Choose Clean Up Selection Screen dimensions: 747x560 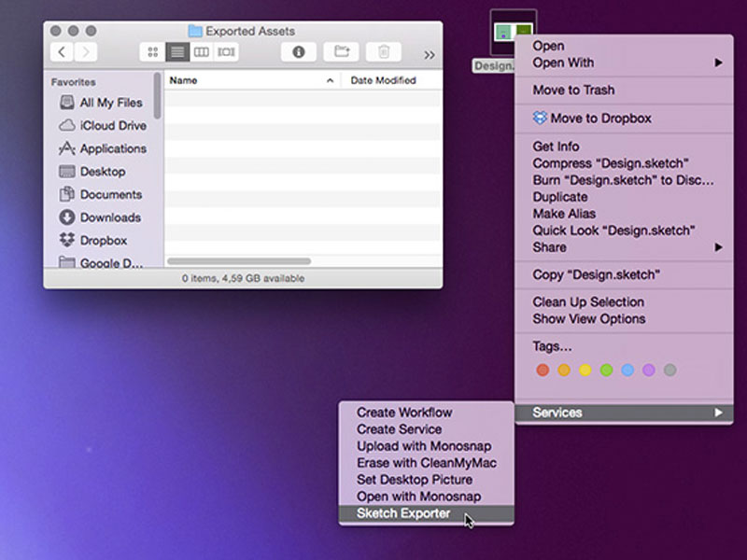[624, 301]
